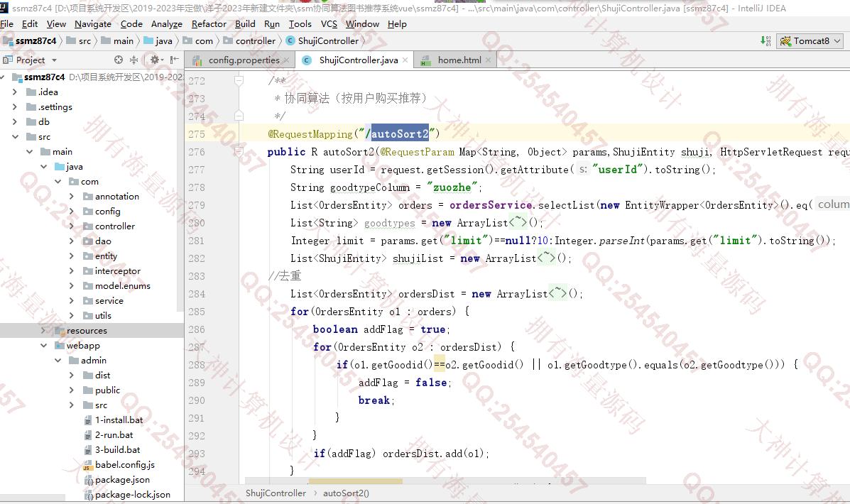Click the package.json file icon
The width and height of the screenshot is (850, 504).
coord(88,480)
